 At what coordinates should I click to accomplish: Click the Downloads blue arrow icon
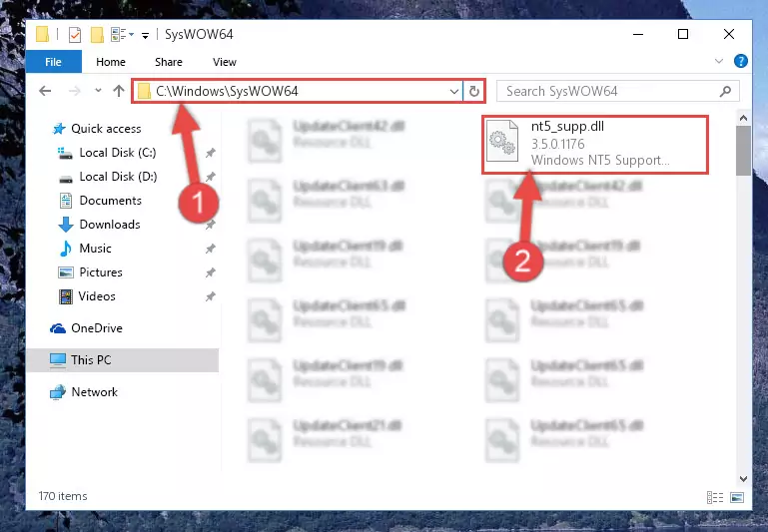(x=66, y=225)
